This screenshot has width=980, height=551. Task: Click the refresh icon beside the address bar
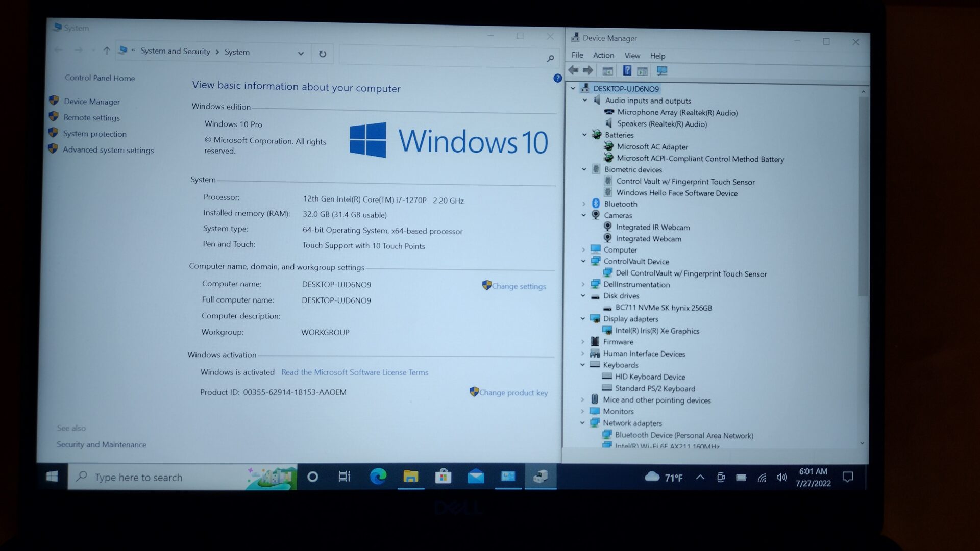pos(322,54)
